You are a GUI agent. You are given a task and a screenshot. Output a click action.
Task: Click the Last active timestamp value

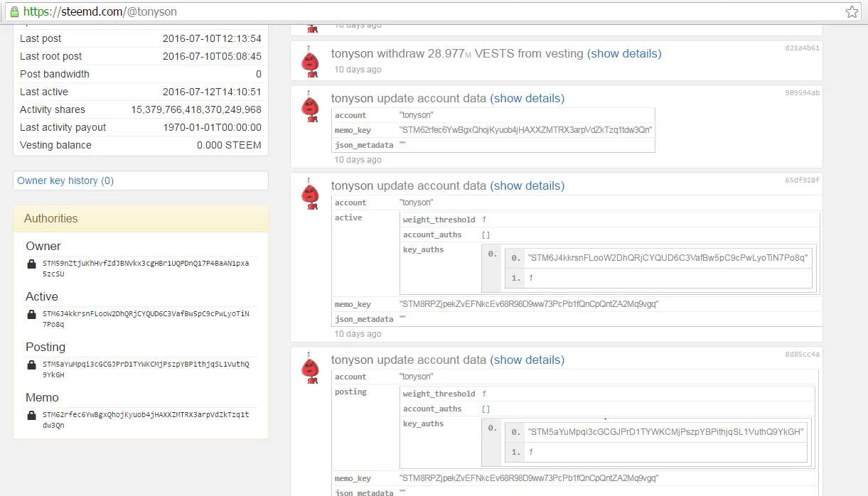click(x=212, y=92)
